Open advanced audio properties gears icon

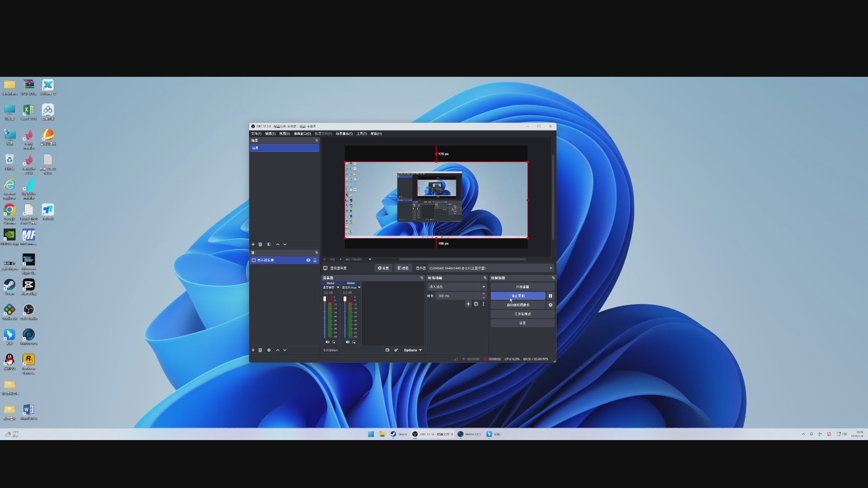(x=396, y=350)
